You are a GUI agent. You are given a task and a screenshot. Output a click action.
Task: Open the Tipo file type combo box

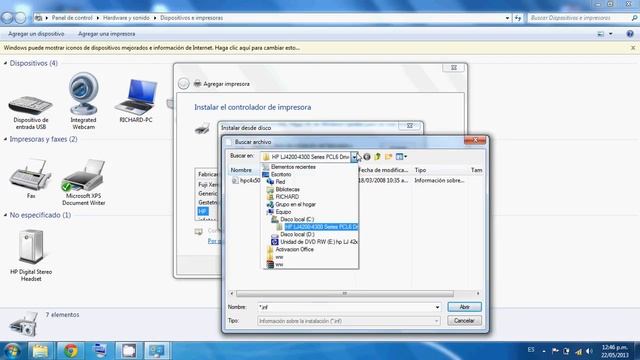tap(349, 321)
